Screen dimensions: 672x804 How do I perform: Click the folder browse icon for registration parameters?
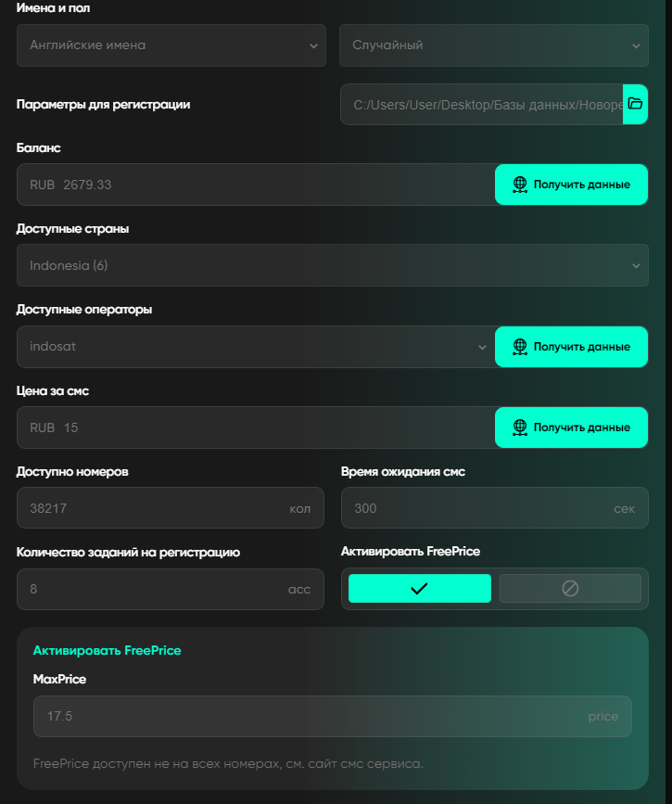point(635,104)
